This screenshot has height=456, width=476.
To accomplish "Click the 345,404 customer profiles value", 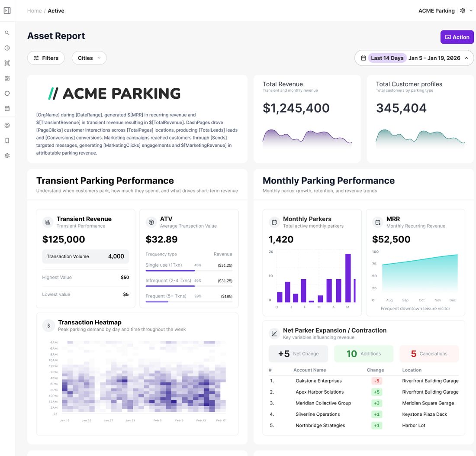I will 401,108.
